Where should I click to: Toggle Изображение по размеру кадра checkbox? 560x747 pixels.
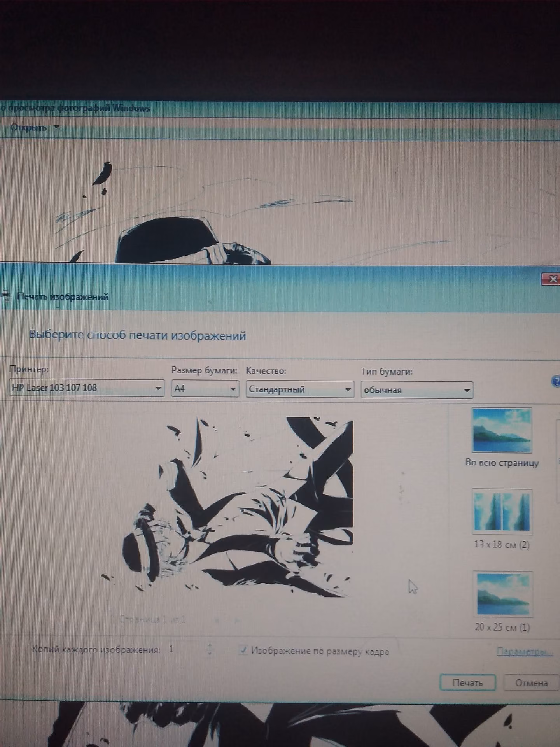(x=243, y=650)
